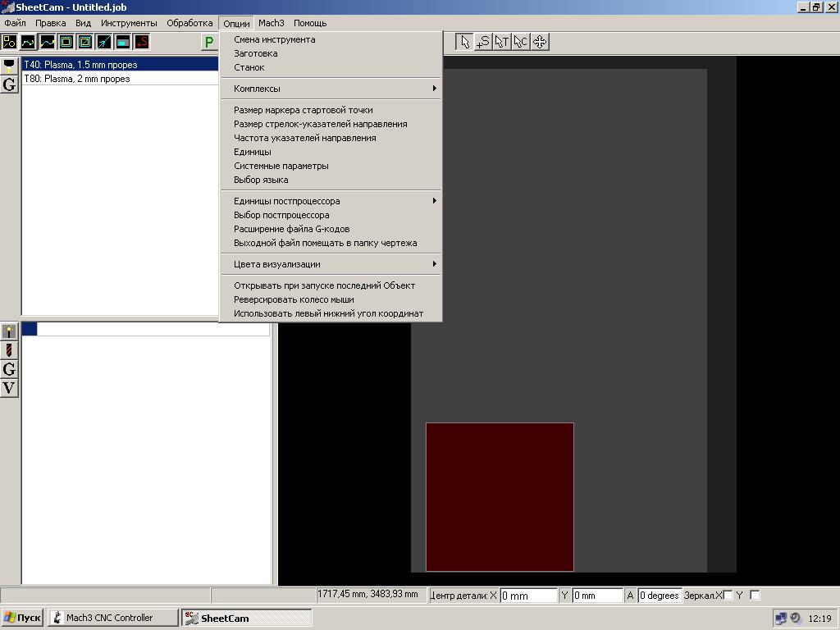Image resolution: width=840 pixels, height=630 pixels.
Task: Open the Файл menu
Action: point(15,23)
